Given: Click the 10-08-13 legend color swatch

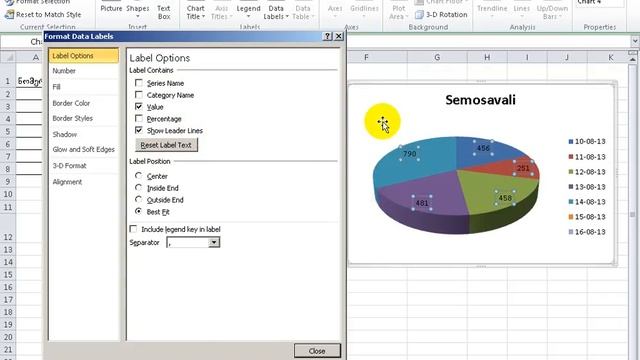Looking at the screenshot, I should (571, 142).
